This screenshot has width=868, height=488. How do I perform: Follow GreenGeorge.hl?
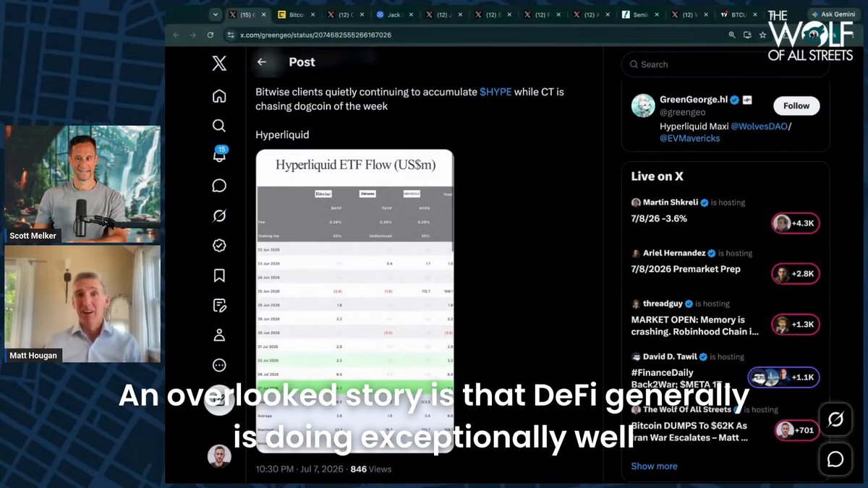[796, 106]
